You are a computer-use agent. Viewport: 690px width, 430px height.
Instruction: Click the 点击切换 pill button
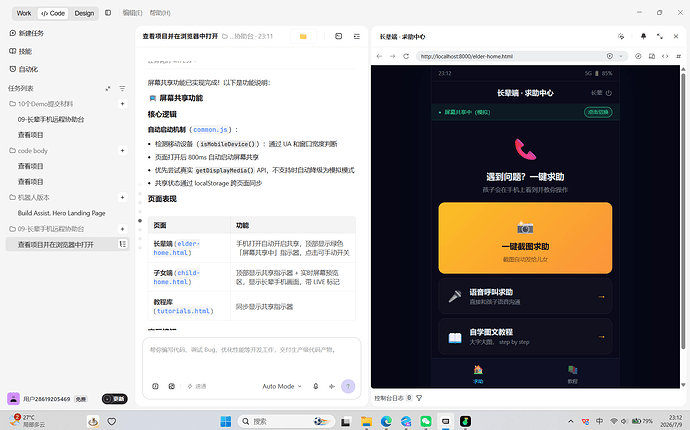tap(598, 112)
